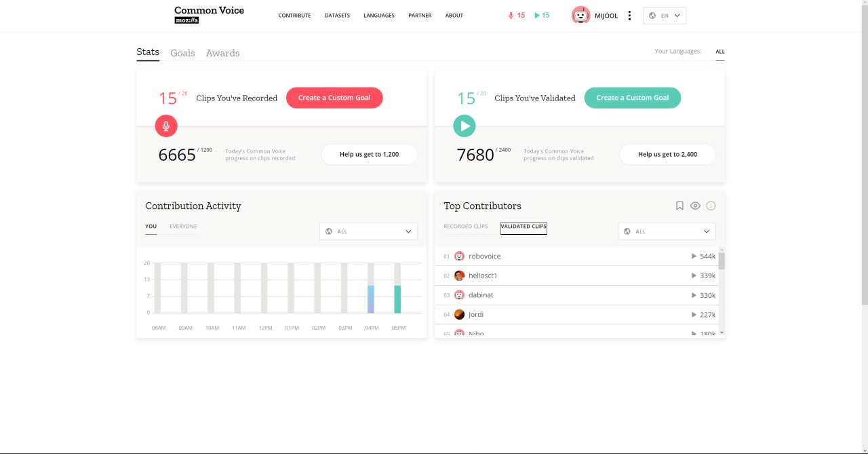Click the Clips You've Recorded label
Viewport: 868px width, 454px height.
coord(237,98)
